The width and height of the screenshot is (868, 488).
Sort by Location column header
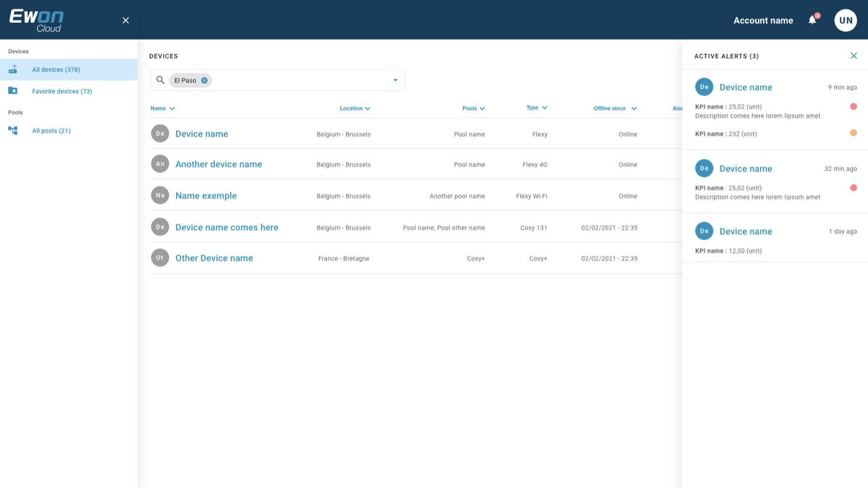pyautogui.click(x=355, y=109)
